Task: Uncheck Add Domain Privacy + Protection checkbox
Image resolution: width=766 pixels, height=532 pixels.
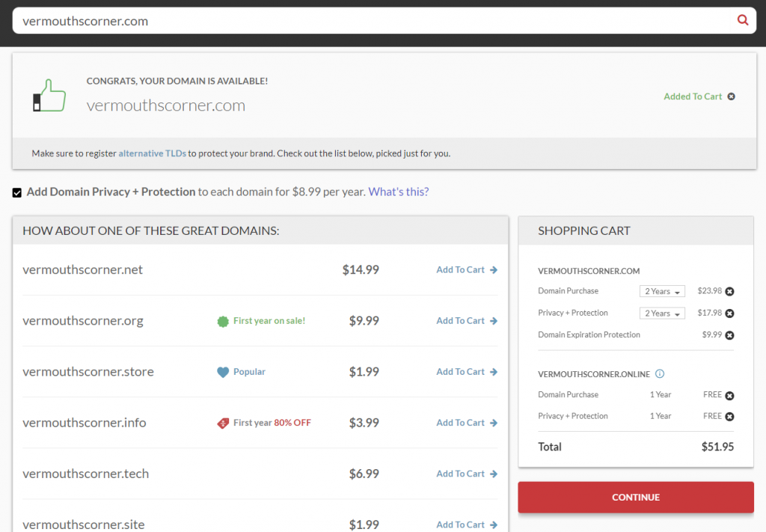Action: pyautogui.click(x=17, y=193)
